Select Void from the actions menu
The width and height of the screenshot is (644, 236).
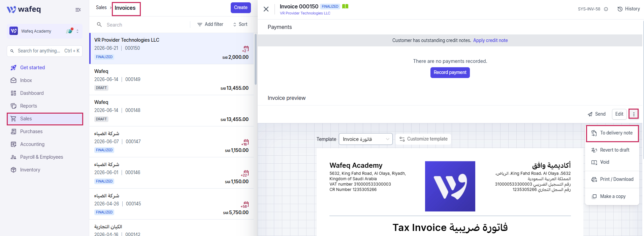[612, 162]
